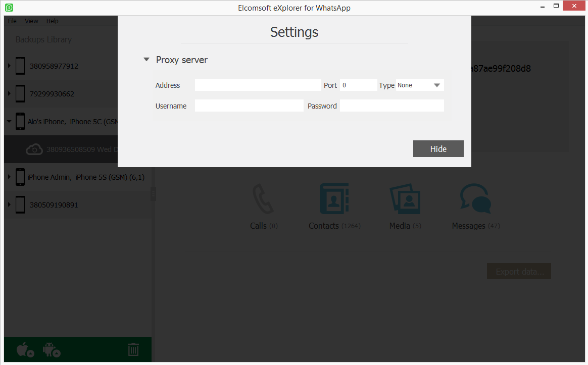Click the Backups Library heading

click(43, 39)
